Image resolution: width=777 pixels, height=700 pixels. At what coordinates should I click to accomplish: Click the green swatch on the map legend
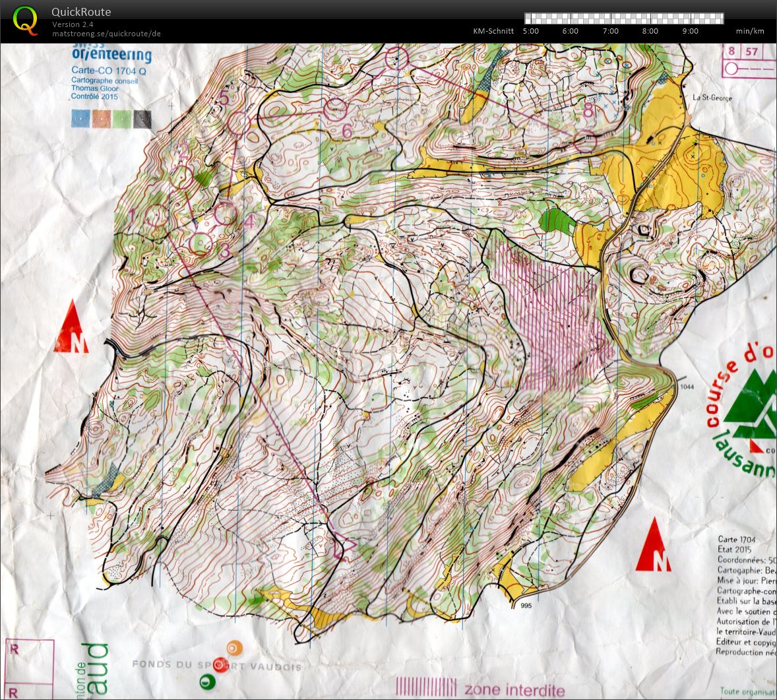pyautogui.click(x=122, y=119)
